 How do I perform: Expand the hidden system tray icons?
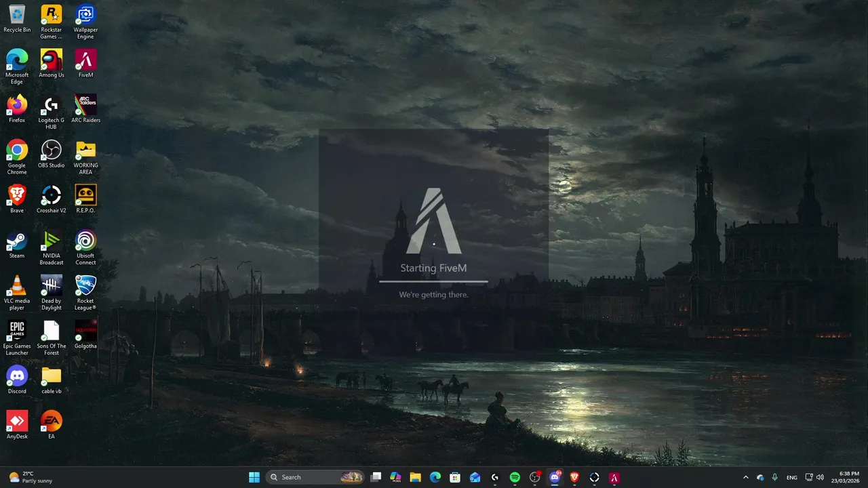(746, 477)
